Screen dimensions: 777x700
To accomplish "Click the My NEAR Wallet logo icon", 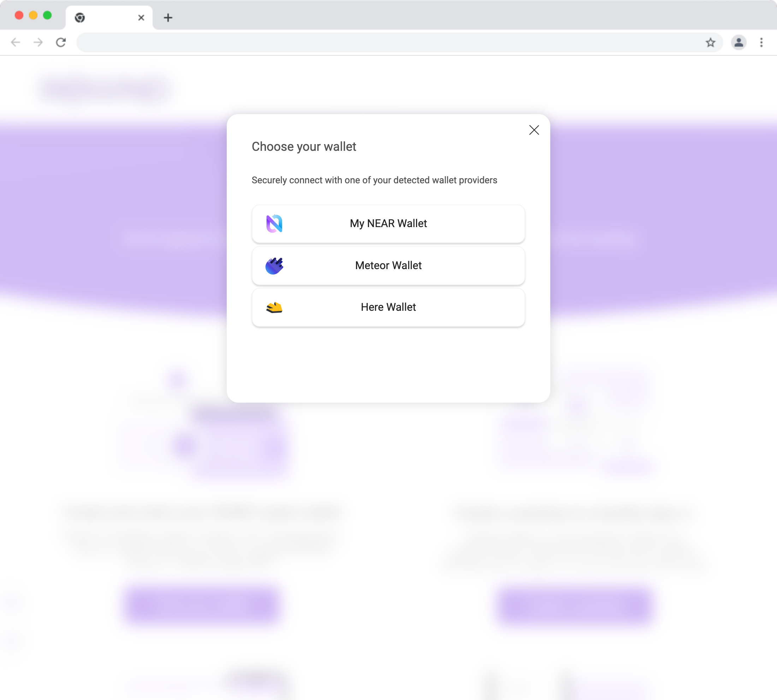I will coord(274,224).
